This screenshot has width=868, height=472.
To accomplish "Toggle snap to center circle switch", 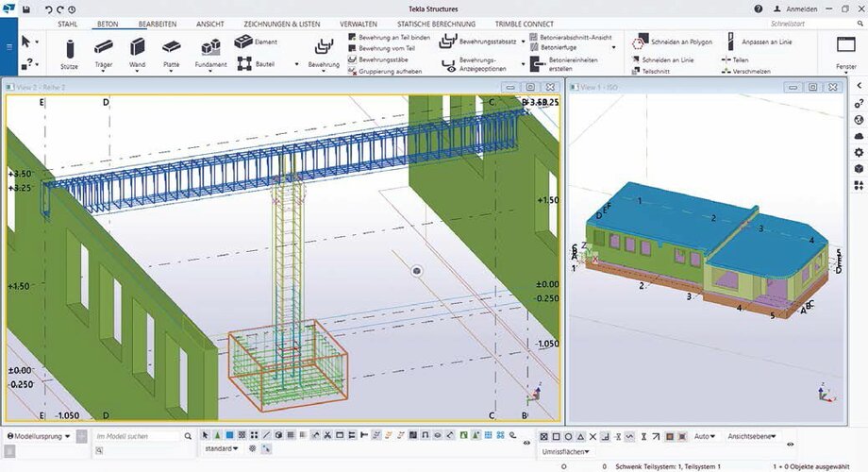I will (x=569, y=436).
